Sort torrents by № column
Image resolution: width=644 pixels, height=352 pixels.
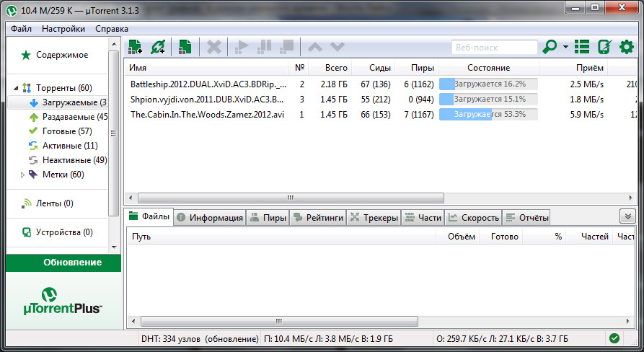point(299,67)
